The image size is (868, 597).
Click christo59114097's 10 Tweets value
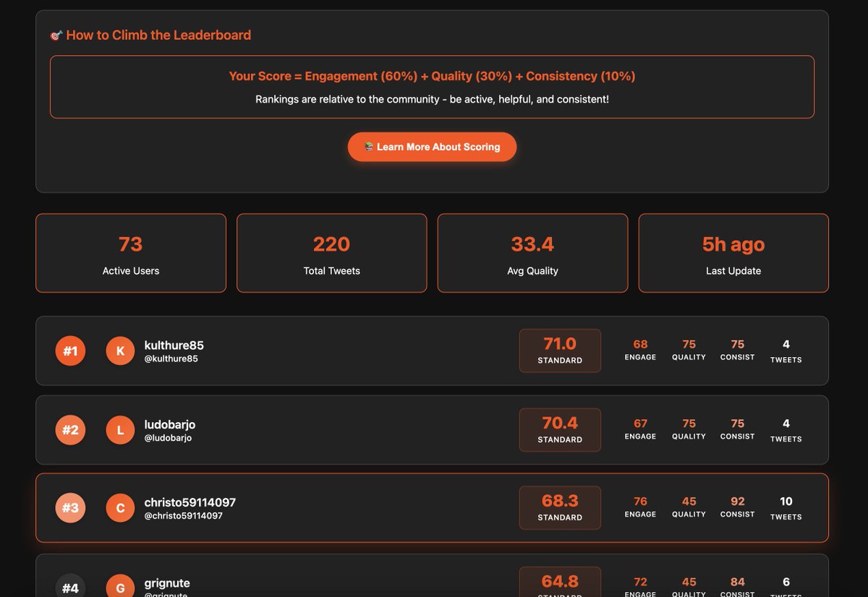[786, 502]
